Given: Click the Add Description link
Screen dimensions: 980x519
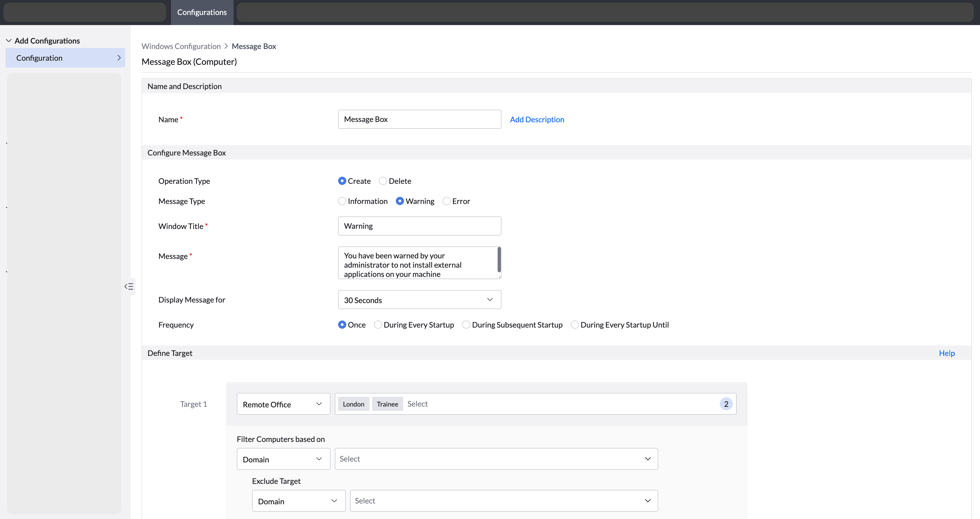Looking at the screenshot, I should pyautogui.click(x=537, y=120).
